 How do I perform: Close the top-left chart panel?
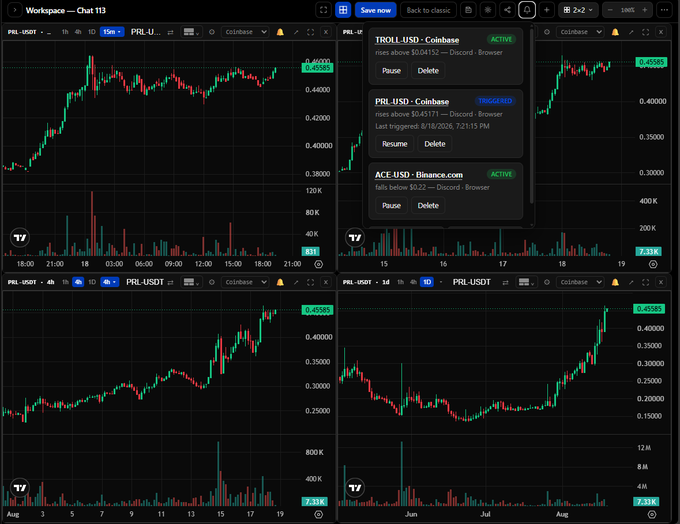(326, 32)
